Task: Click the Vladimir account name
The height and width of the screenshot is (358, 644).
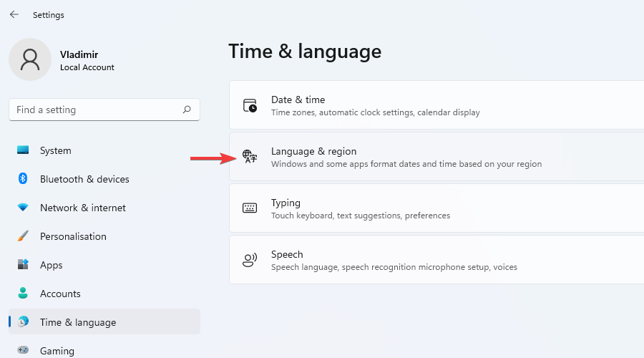Action: point(79,54)
